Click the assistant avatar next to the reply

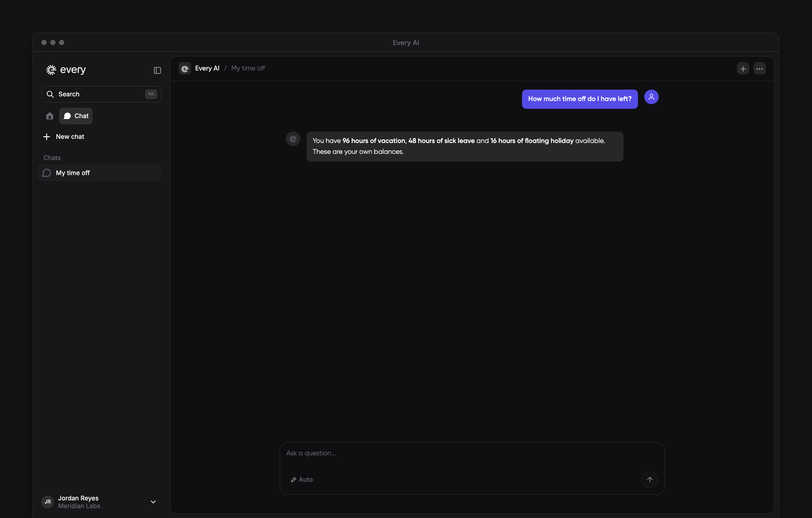tap(293, 139)
